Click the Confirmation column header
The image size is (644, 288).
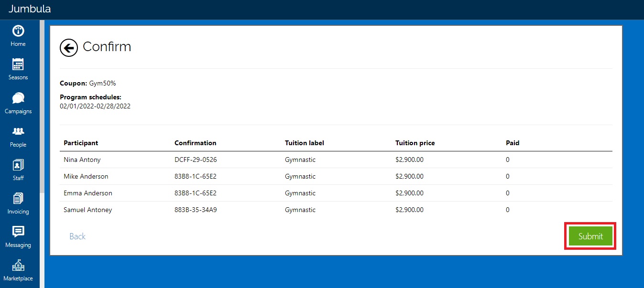(x=195, y=143)
